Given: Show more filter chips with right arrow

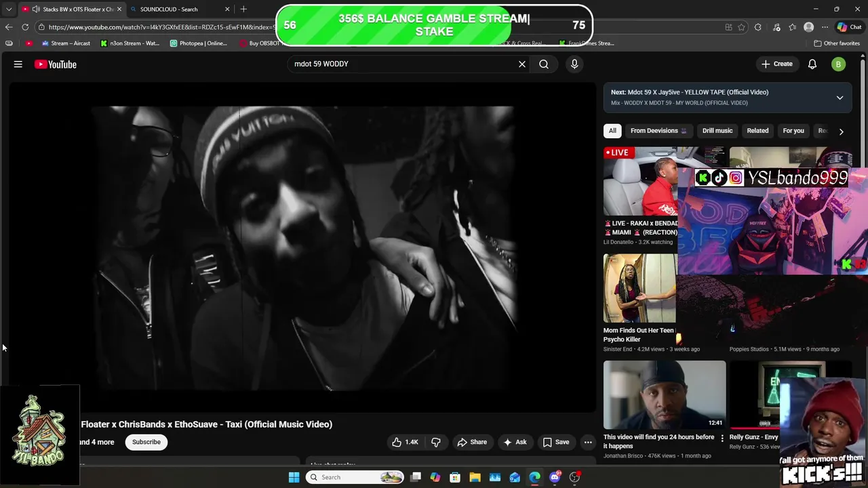Looking at the screenshot, I should 841,131.
